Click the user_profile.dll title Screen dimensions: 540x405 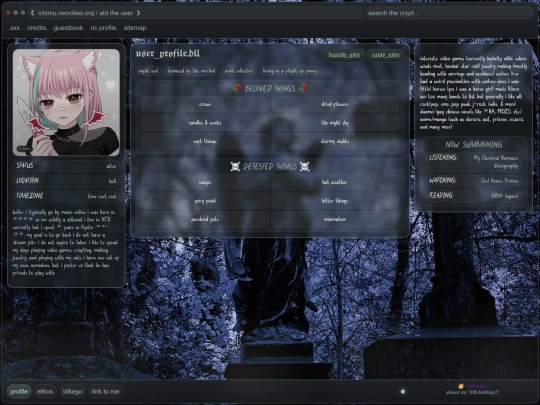pos(168,54)
